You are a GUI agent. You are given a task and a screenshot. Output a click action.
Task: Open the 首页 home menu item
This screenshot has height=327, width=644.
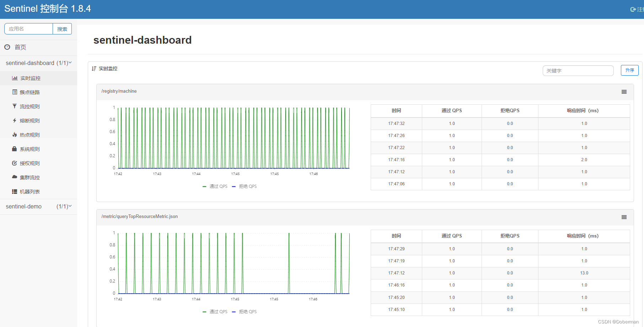[38, 47]
